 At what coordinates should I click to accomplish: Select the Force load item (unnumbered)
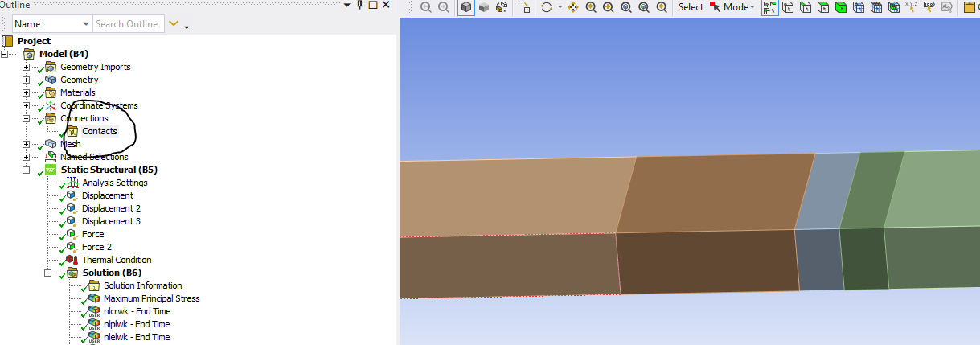tap(92, 234)
